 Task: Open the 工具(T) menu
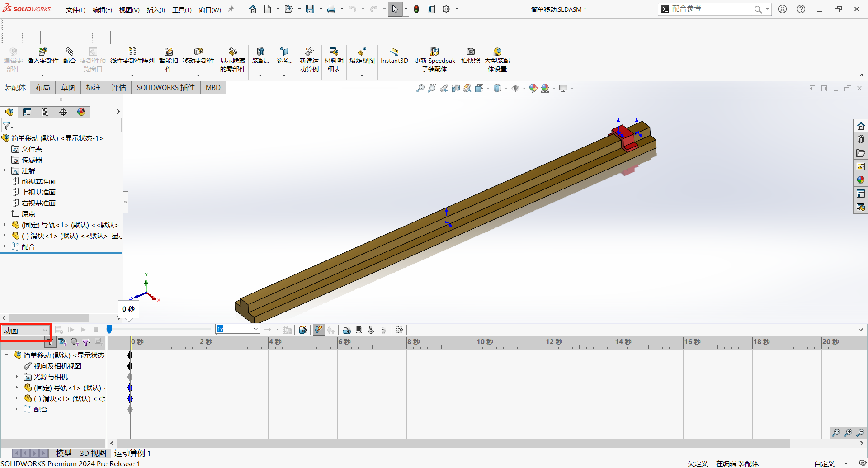coord(182,9)
